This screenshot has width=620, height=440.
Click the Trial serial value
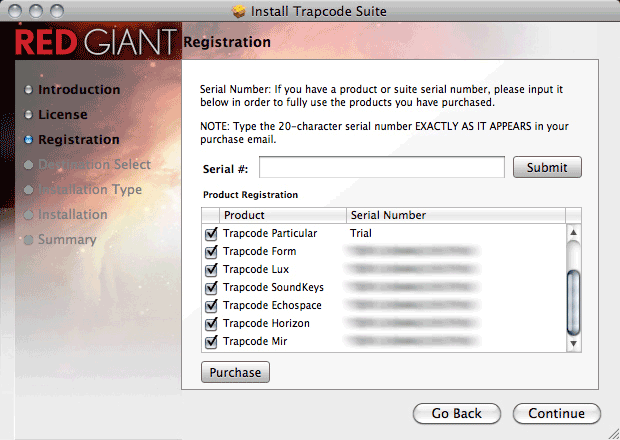point(361,233)
